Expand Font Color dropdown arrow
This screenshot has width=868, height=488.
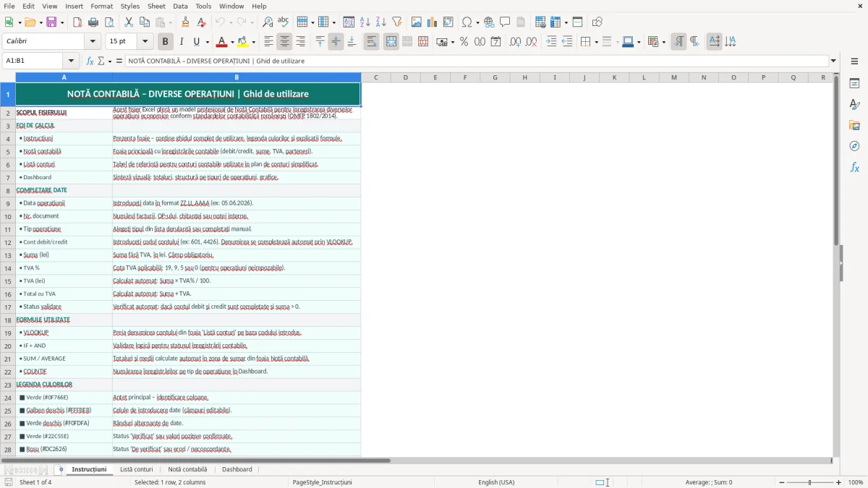[x=231, y=42]
